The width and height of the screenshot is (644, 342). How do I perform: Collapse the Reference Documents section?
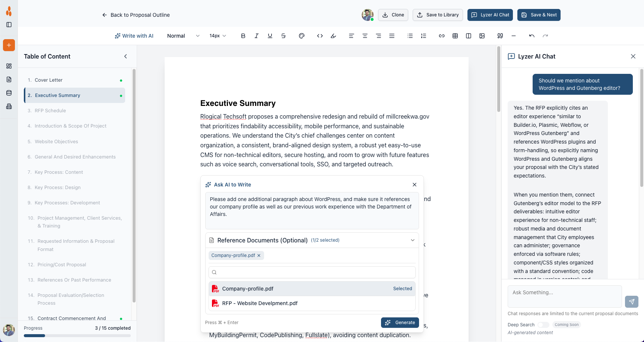click(412, 240)
